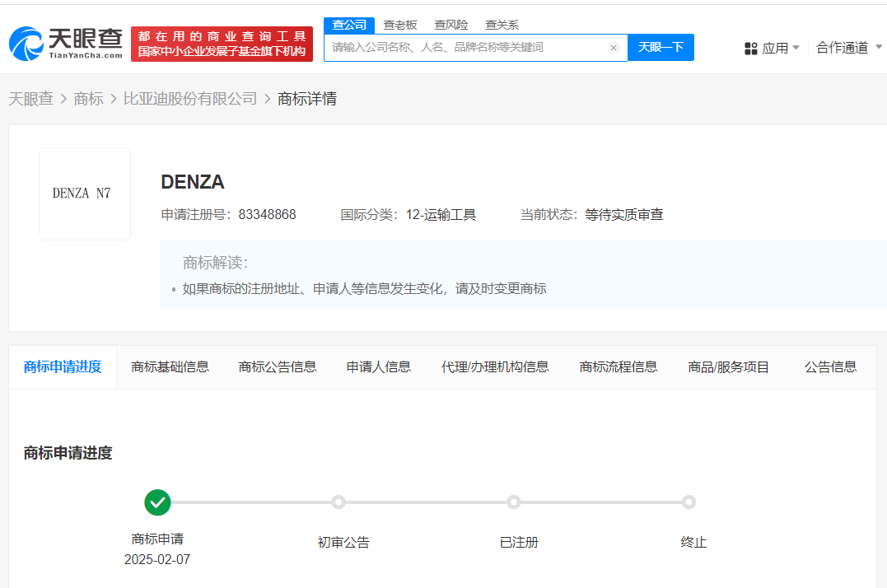Switch to 申请人信息 tab
This screenshot has height=588, width=887.
tap(378, 367)
